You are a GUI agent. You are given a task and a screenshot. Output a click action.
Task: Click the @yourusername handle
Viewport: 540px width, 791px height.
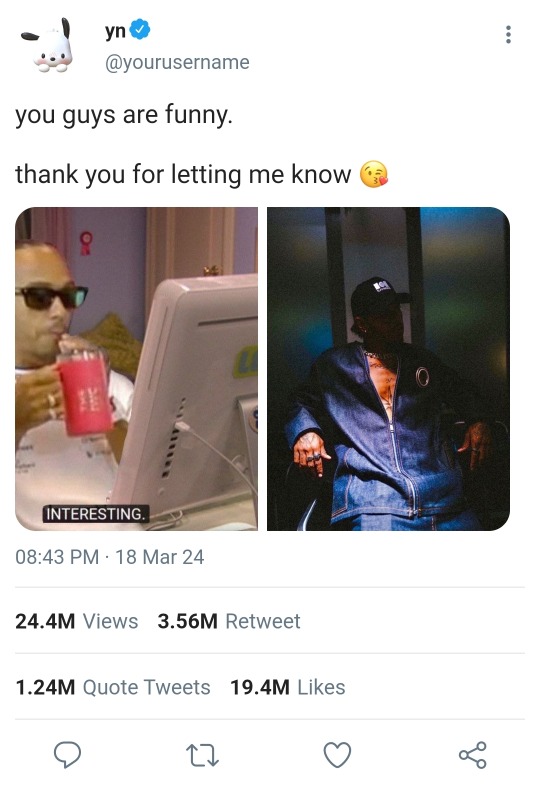pyautogui.click(x=177, y=63)
